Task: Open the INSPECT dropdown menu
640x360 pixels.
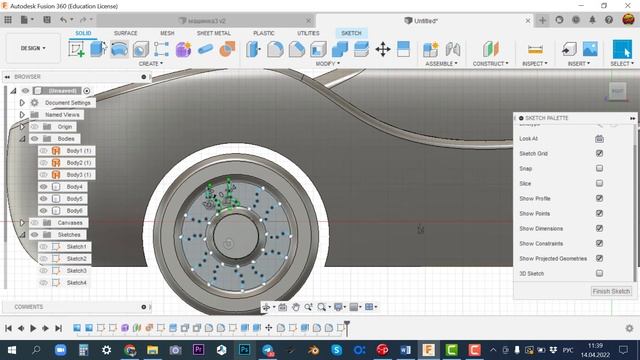Action: [x=535, y=64]
